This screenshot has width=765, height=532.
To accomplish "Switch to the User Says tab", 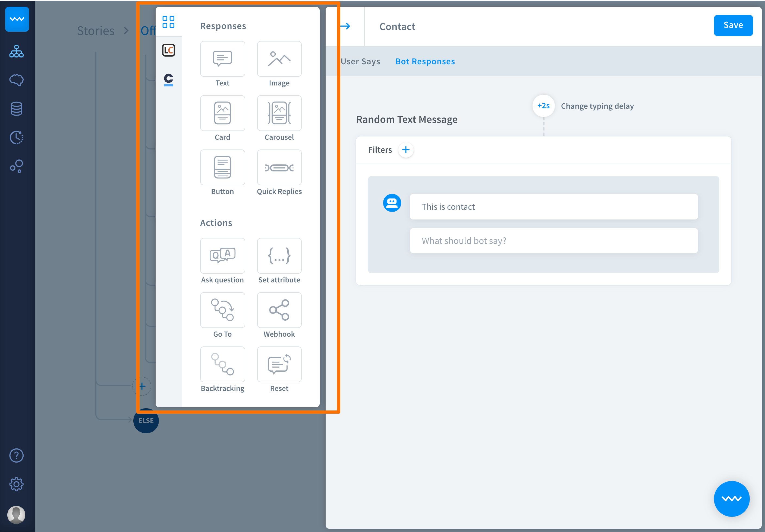I will point(360,61).
